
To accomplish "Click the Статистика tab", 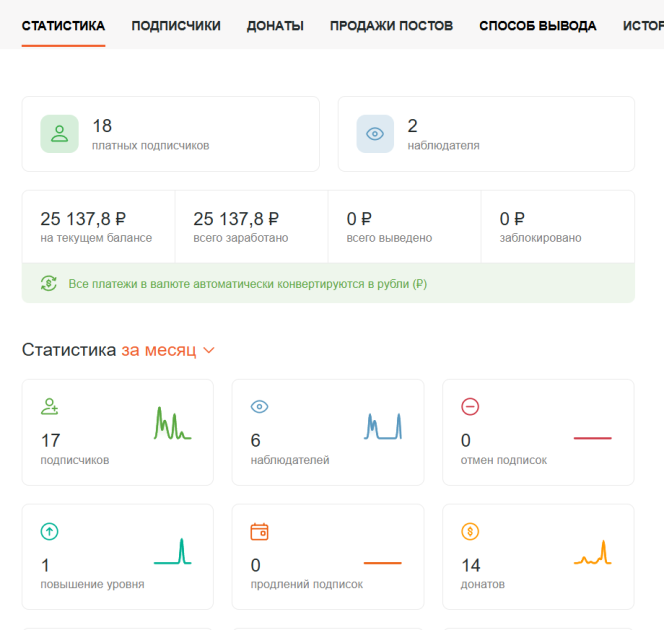I will coord(63,26).
